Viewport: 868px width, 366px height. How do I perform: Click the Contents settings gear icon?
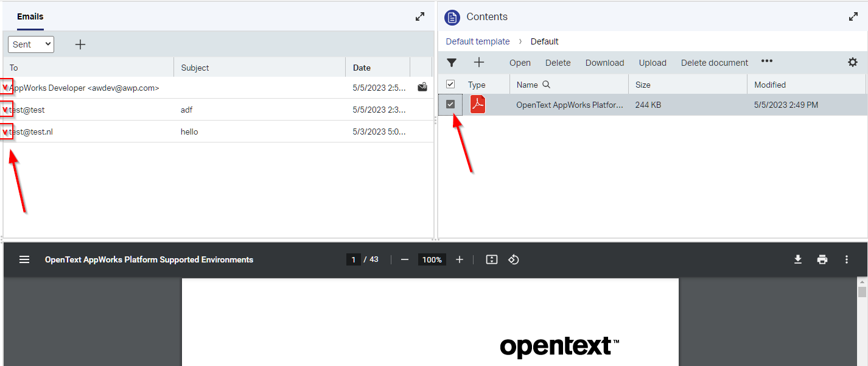click(x=853, y=62)
